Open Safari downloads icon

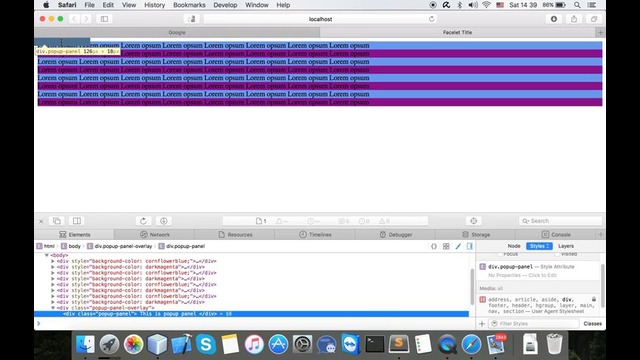click(x=554, y=19)
